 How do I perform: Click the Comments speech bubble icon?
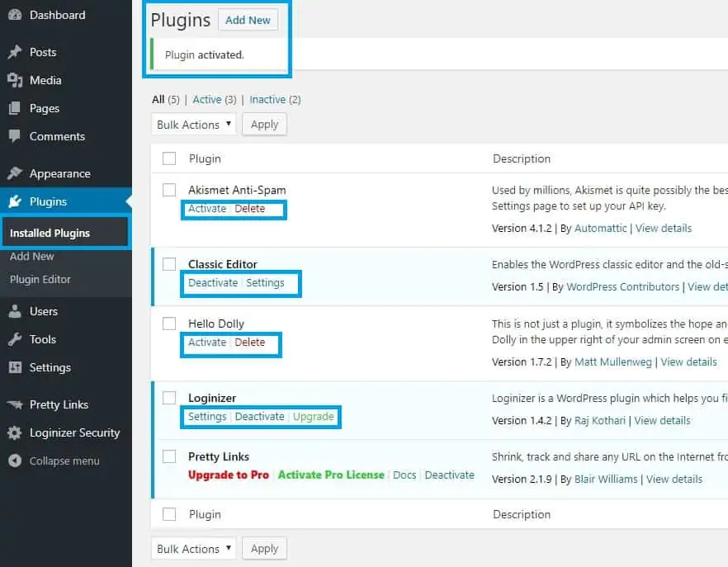(x=15, y=136)
